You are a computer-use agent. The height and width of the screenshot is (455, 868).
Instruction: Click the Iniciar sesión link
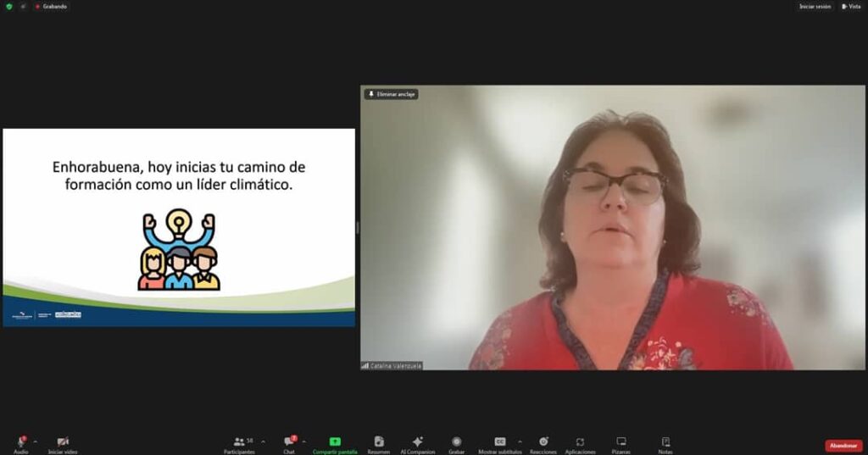pos(815,7)
